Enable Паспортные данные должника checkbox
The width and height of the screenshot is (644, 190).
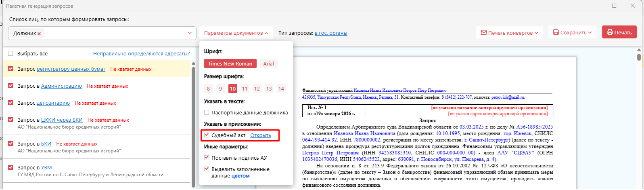[207, 112]
